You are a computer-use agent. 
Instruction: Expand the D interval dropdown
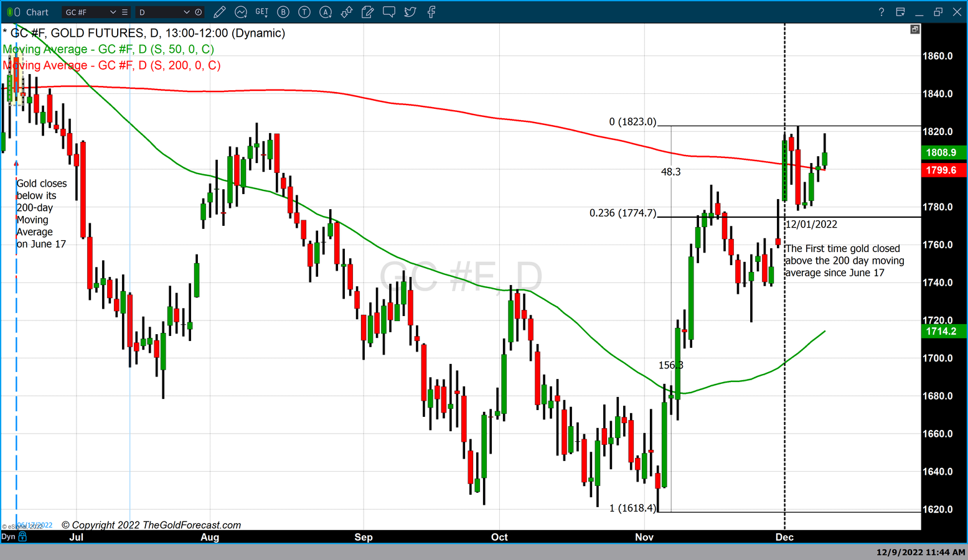186,12
